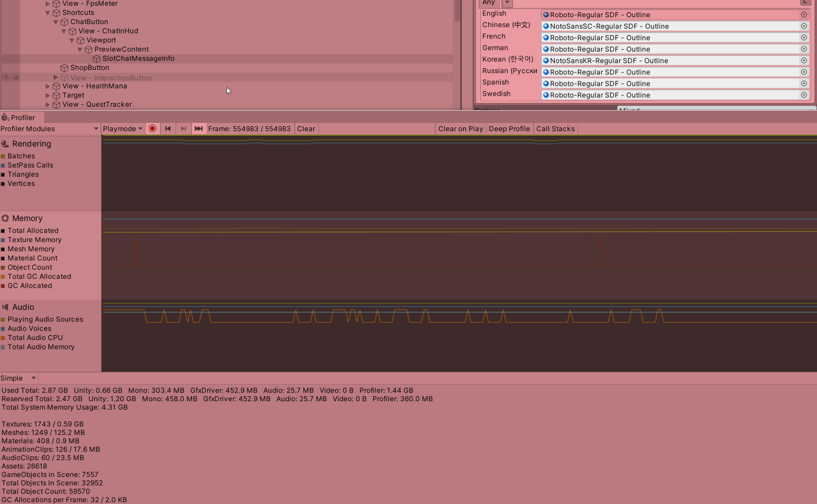The height and width of the screenshot is (504, 817).
Task: Open object picker for Swedish font
Action: click(x=804, y=95)
